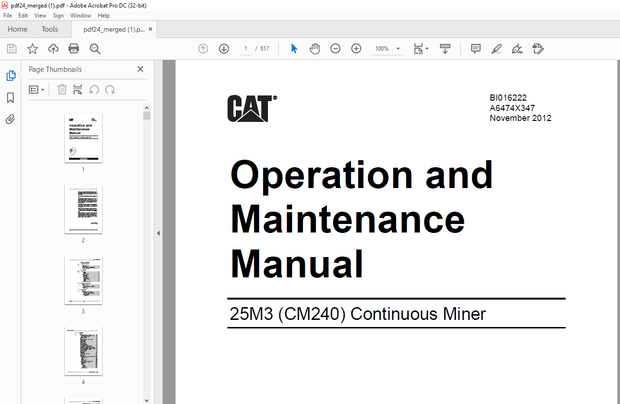620x404 pixels.
Task: Switch to the Home tab
Action: [17, 29]
